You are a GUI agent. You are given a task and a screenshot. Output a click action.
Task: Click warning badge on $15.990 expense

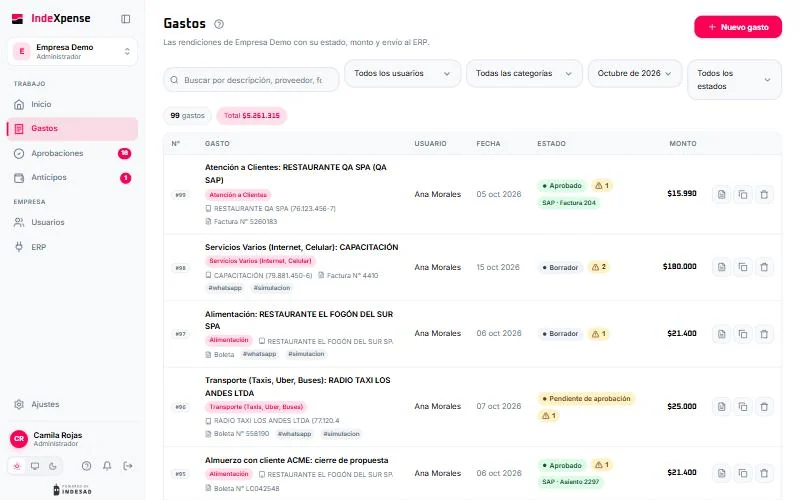602,186
